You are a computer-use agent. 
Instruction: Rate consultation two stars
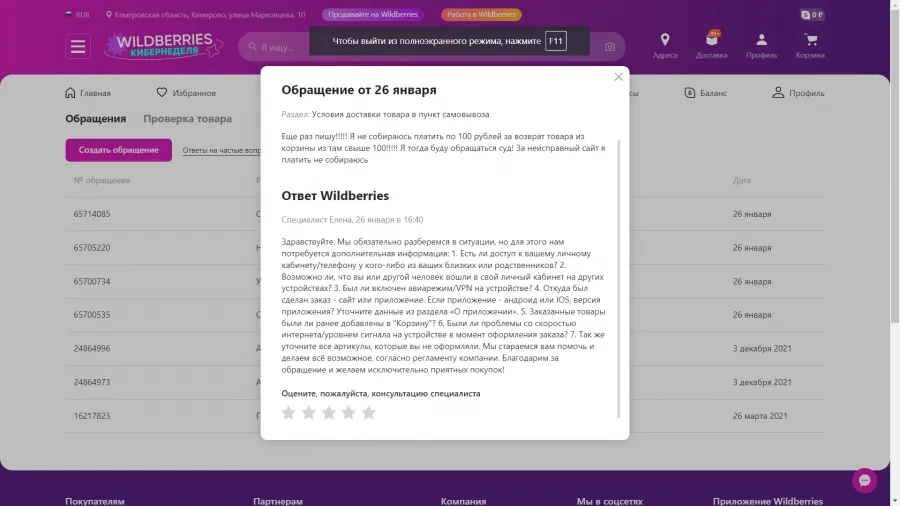point(309,412)
